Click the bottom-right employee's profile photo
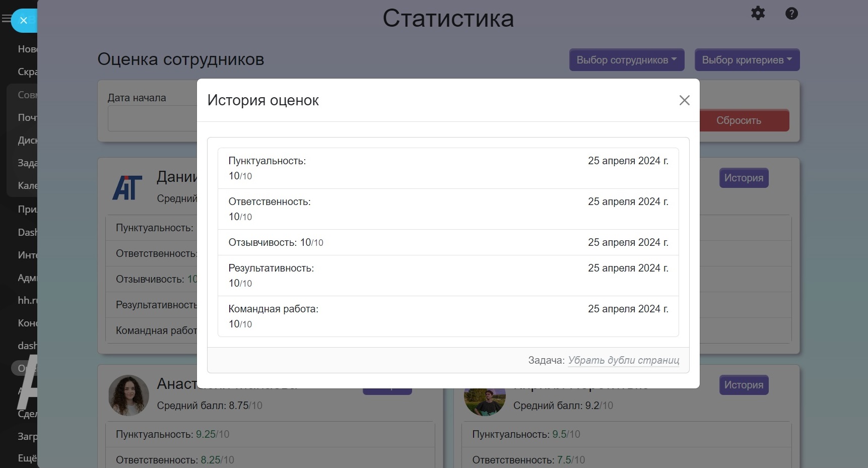The height and width of the screenshot is (468, 868). coord(484,403)
